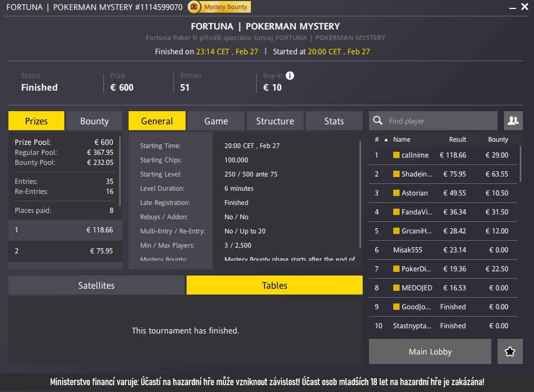The height and width of the screenshot is (392, 534).
Task: Select player Misak555 in the results list
Action: (x=407, y=250)
